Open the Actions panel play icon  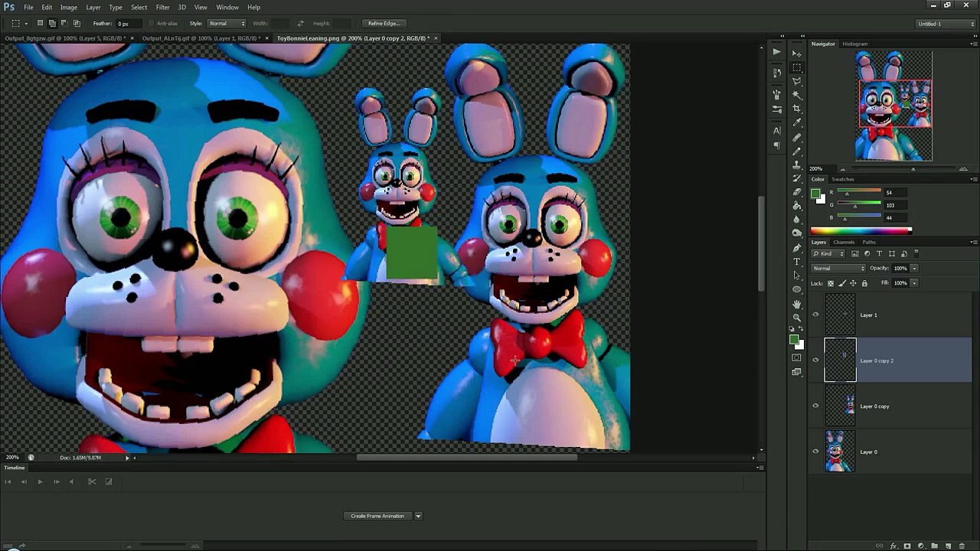coord(776,52)
